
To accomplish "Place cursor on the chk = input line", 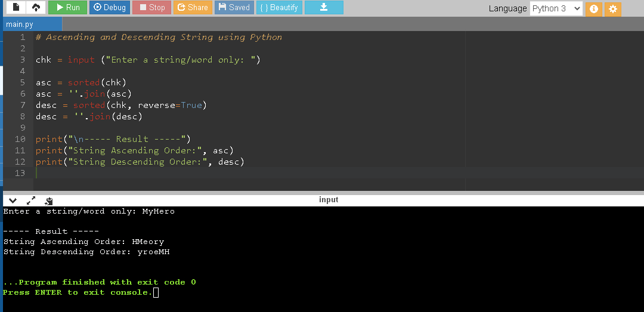I will [x=148, y=60].
